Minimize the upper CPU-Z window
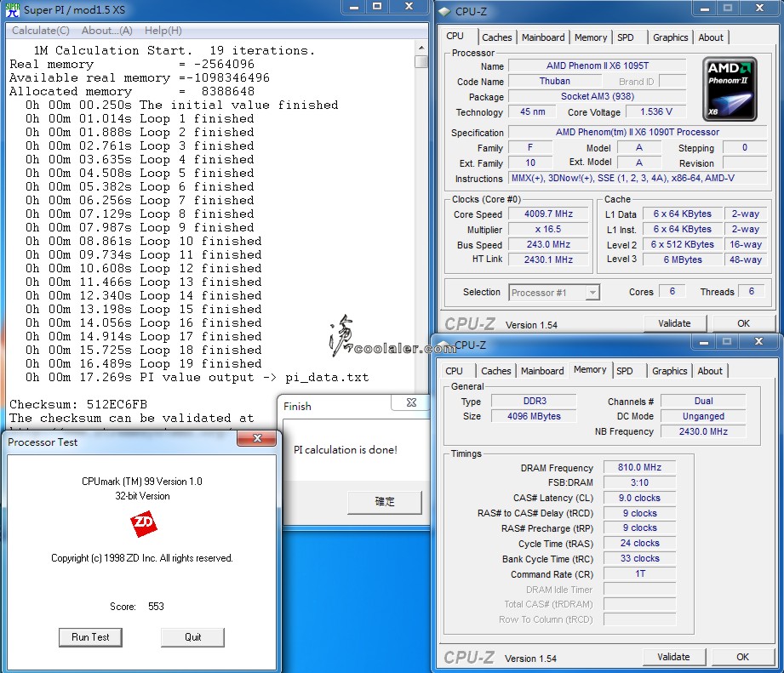Image resolution: width=784 pixels, height=673 pixels. 705,8
